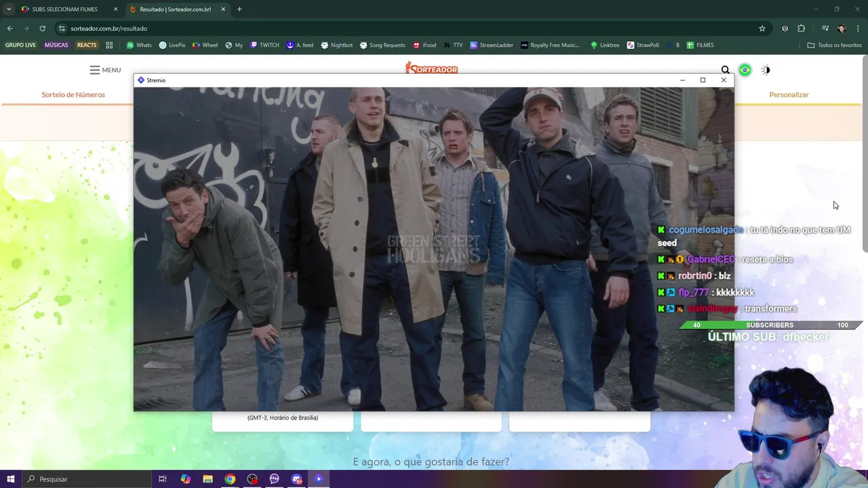868x488 pixels.
Task: Switch to Stremio in the taskbar
Action: click(319, 479)
